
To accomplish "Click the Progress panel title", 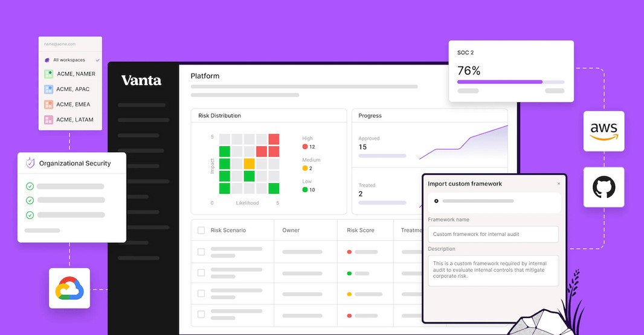I will [370, 116].
